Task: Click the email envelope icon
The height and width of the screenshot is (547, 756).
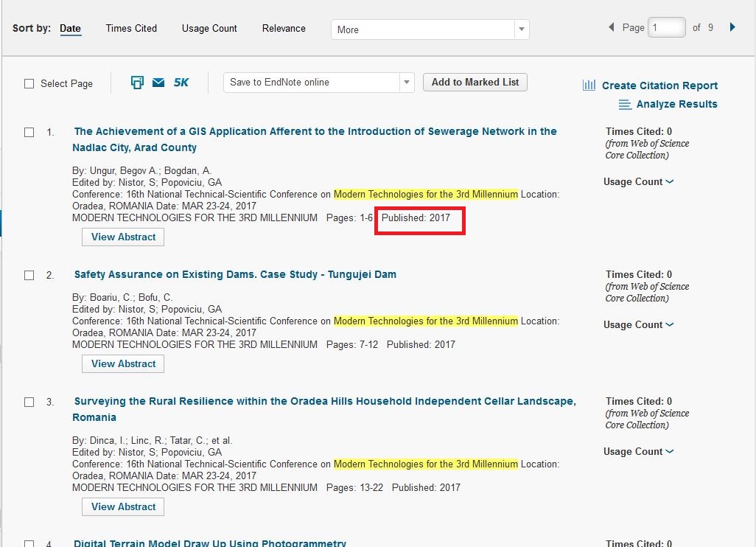Action: [158, 83]
